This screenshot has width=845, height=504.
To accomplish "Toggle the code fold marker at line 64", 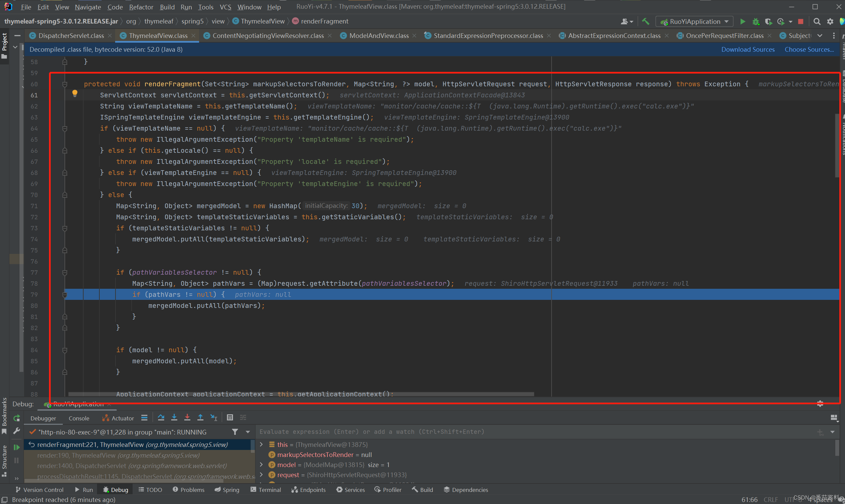I will coord(65,128).
